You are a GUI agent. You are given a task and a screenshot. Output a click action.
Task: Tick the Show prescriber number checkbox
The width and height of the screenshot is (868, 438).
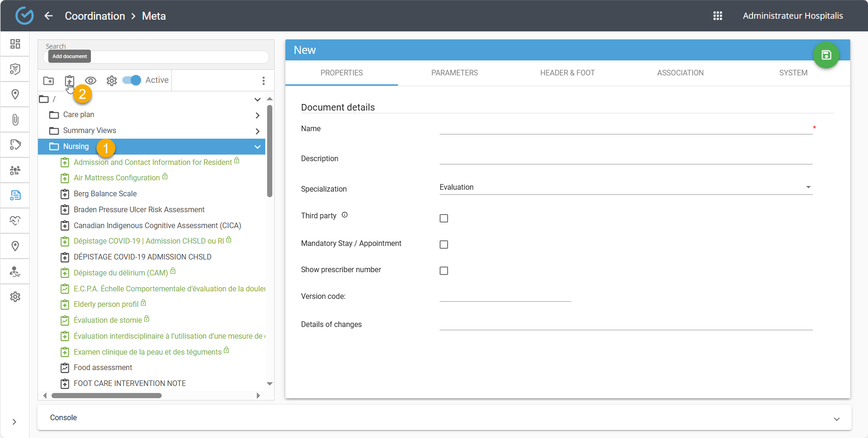444,271
